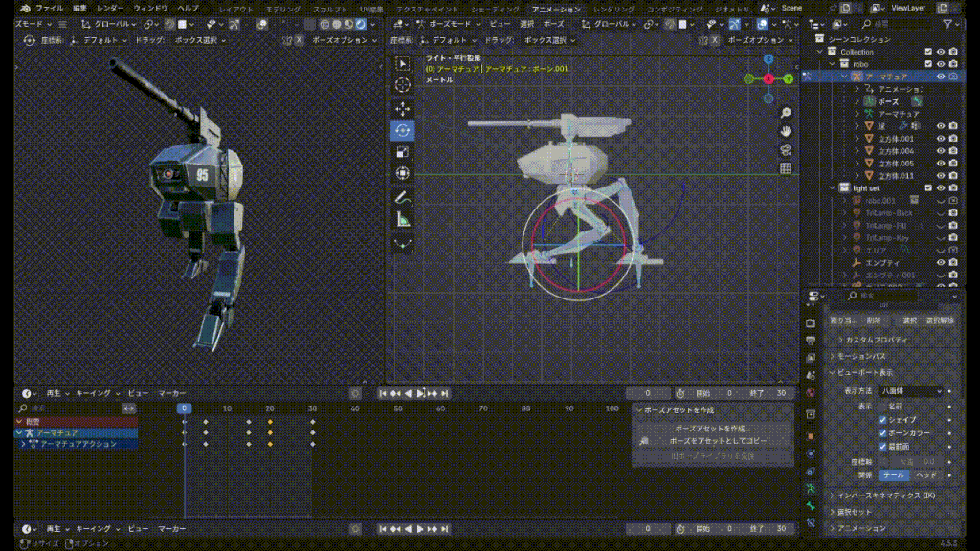The height and width of the screenshot is (551, 980).
Task: Click the magnifier zoom view icon
Action: click(786, 113)
